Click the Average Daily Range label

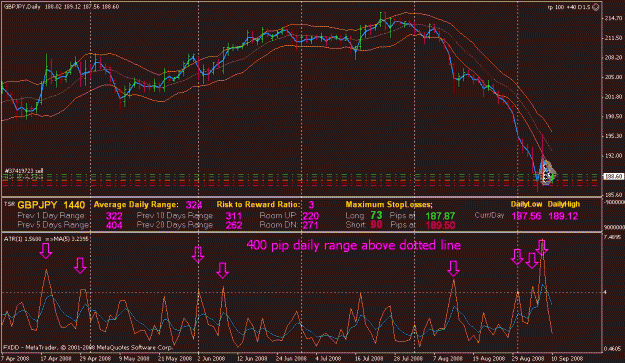click(136, 205)
